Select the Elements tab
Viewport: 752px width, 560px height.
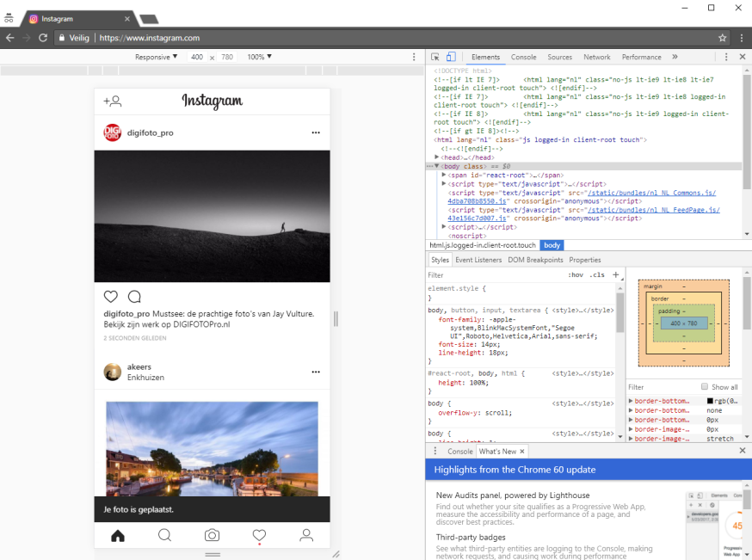pos(485,57)
